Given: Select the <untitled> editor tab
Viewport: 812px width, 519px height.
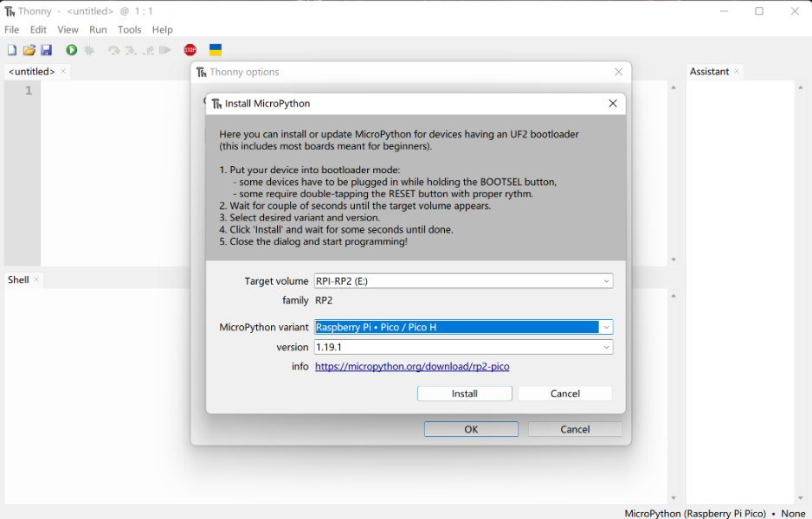Looking at the screenshot, I should (31, 72).
